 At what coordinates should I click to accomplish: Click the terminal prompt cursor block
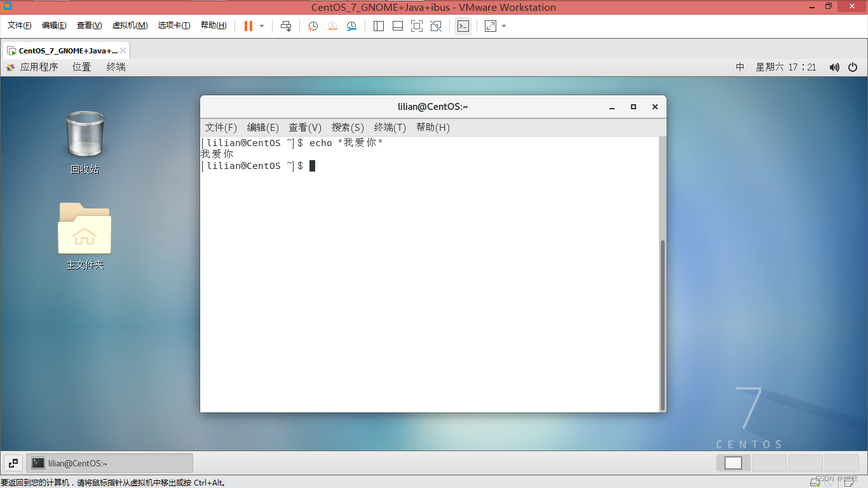pos(312,166)
